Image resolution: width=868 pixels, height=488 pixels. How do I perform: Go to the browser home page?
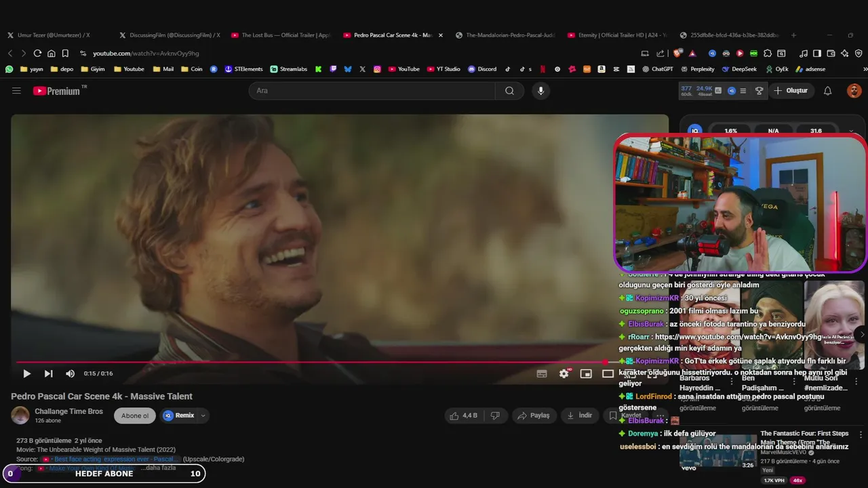pos(51,53)
